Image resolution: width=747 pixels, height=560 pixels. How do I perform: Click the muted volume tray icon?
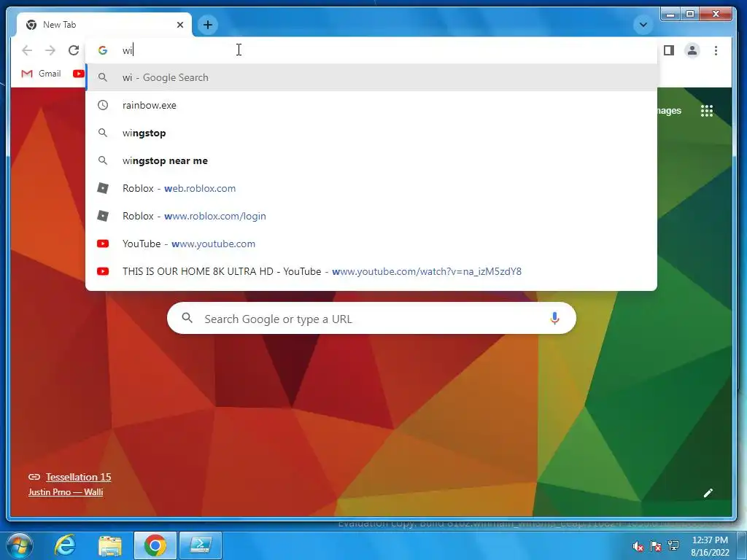tap(638, 545)
